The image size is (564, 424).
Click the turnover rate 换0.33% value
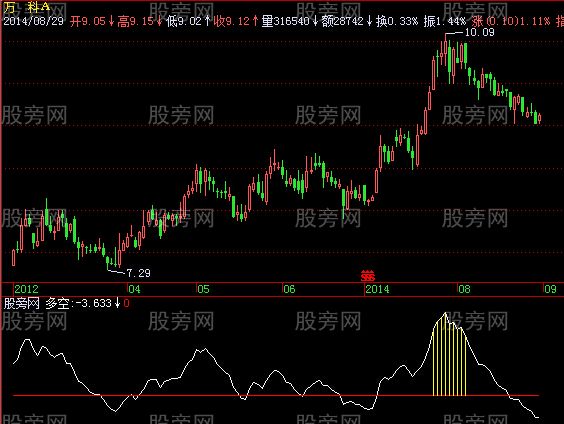tap(397, 21)
